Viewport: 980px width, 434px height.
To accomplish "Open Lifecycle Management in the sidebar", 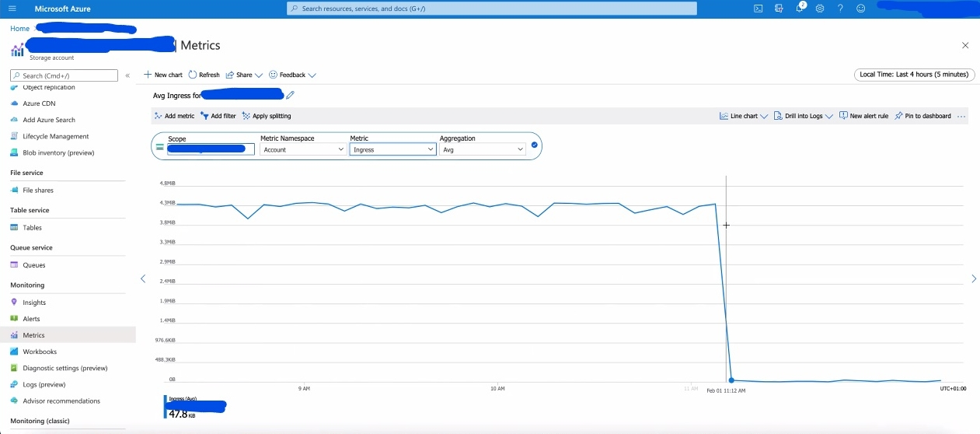I will coord(56,136).
